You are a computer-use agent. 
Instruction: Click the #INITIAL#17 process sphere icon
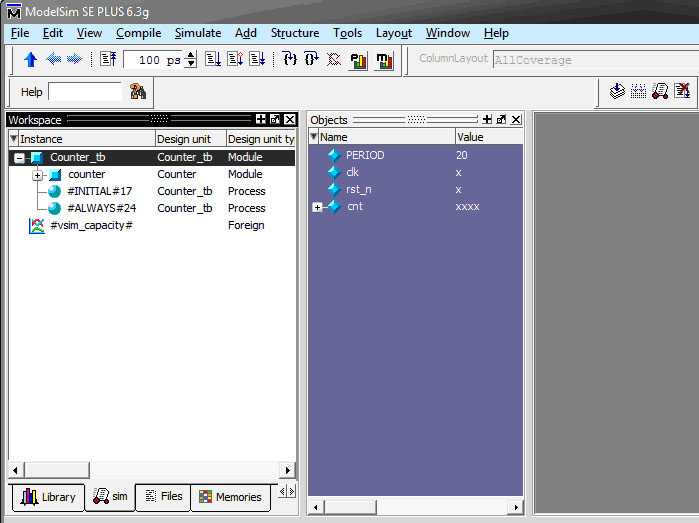[54, 191]
